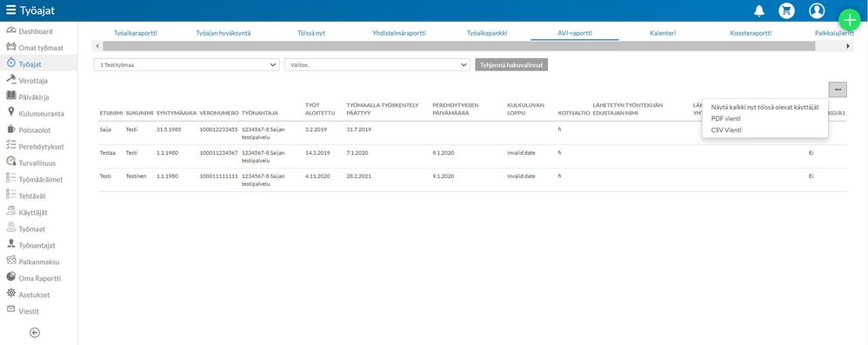This screenshot has height=345, width=868.
Task: Choose Näytä kaikki nyt töissä olevat käyttäjät
Action: coord(765,107)
